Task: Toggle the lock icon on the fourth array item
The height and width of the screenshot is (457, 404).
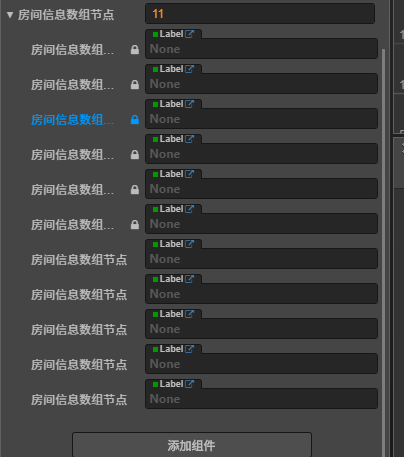Action: (135, 155)
